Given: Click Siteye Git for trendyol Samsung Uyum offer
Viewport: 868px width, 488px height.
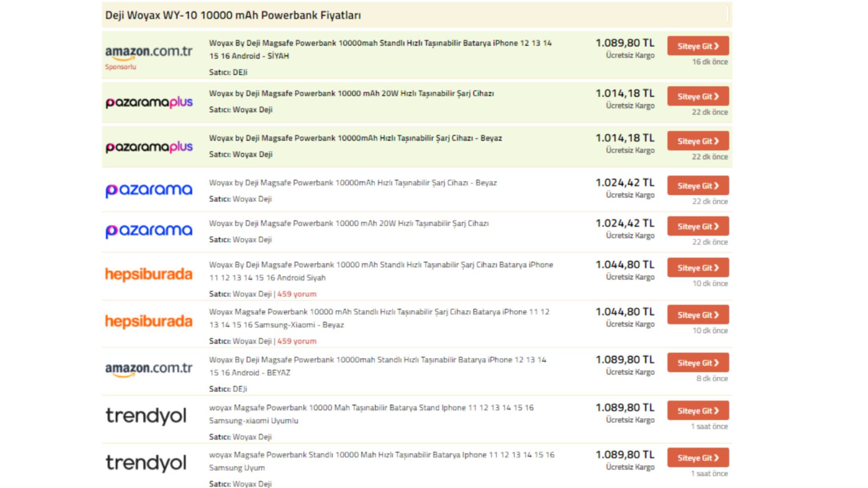Looking at the screenshot, I should pyautogui.click(x=698, y=458).
